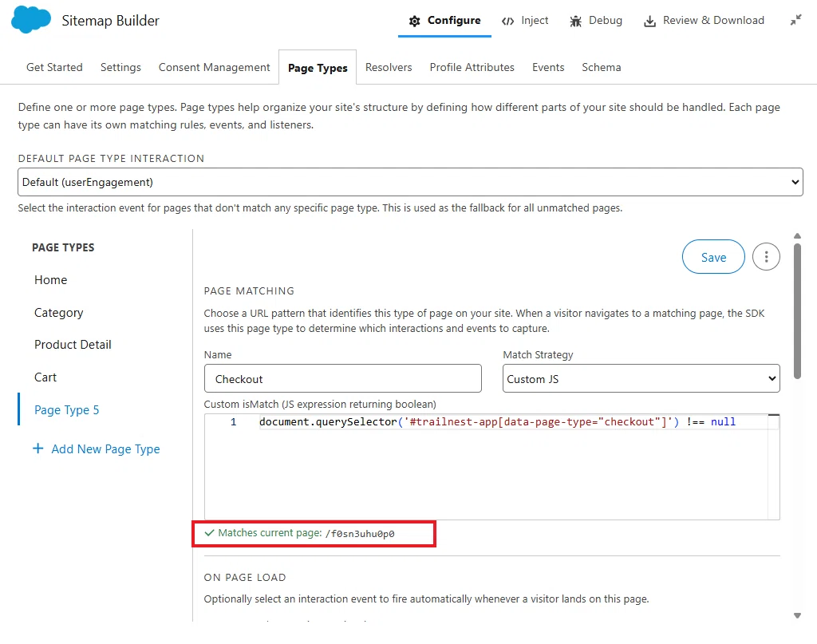The height and width of the screenshot is (644, 817).
Task: Click the Matches current page status text
Action: pos(300,533)
